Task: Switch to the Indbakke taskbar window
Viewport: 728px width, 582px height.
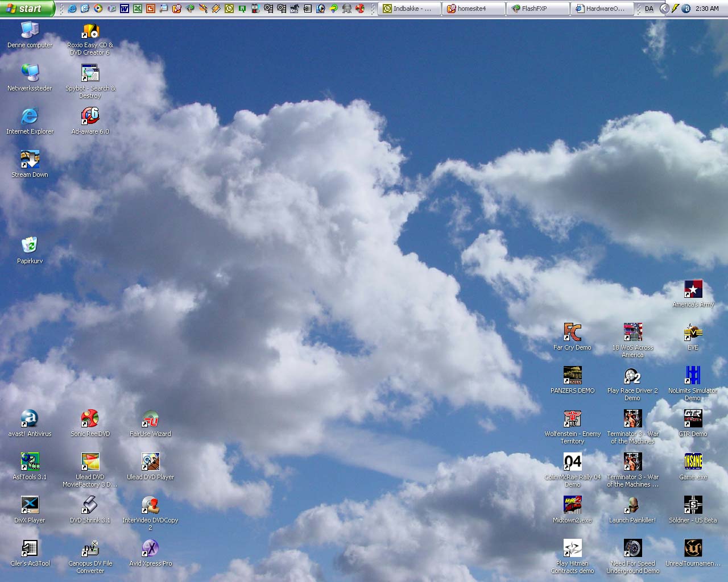Action: tap(409, 9)
